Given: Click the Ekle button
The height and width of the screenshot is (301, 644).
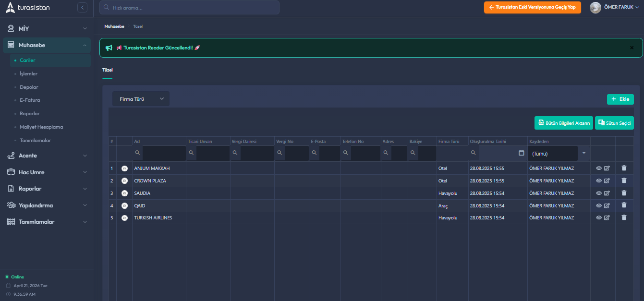Looking at the screenshot, I should click(x=620, y=99).
